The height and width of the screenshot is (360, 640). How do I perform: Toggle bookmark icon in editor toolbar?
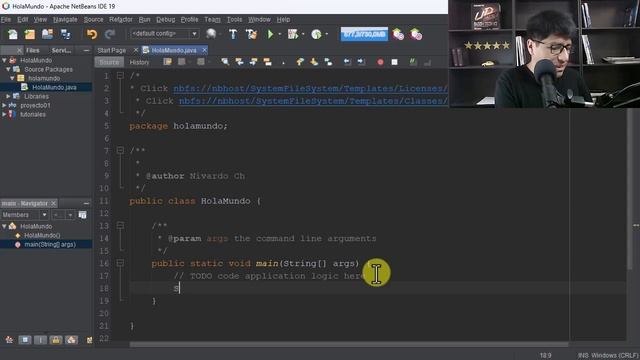328,62
